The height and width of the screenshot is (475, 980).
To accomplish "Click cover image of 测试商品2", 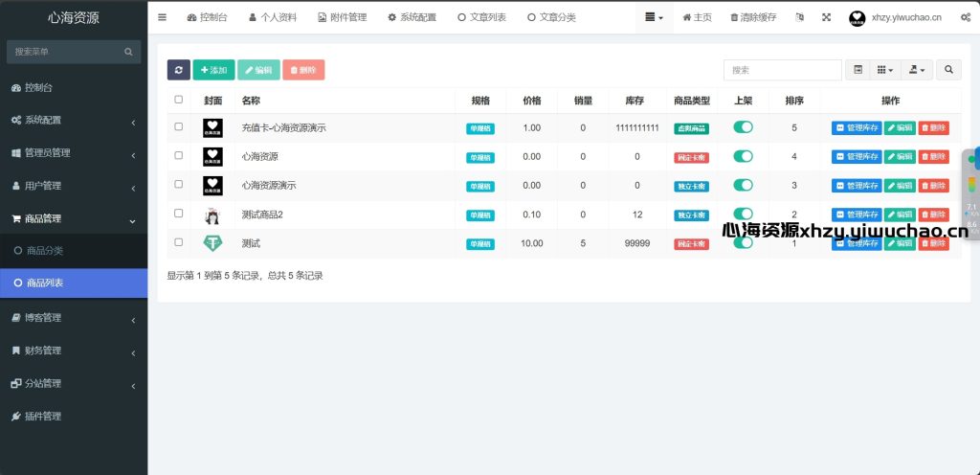I will tap(212, 215).
